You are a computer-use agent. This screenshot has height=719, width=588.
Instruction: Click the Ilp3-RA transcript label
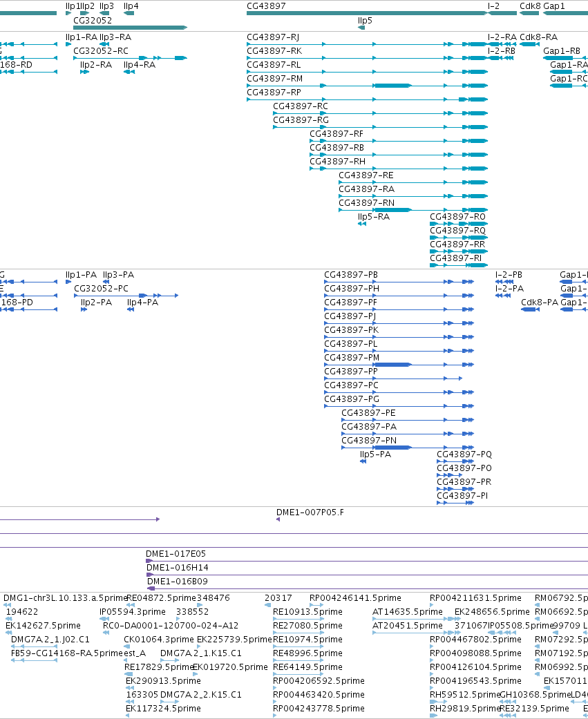point(115,37)
